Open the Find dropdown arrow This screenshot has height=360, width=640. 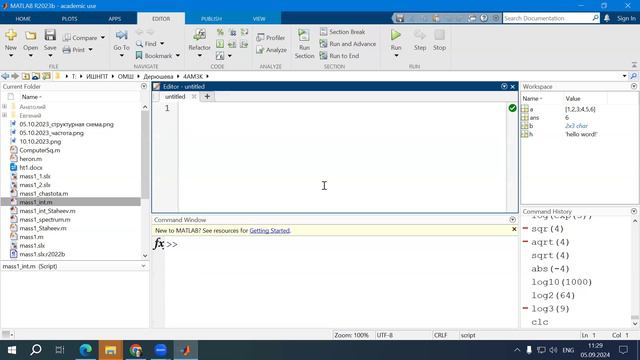coord(162,44)
